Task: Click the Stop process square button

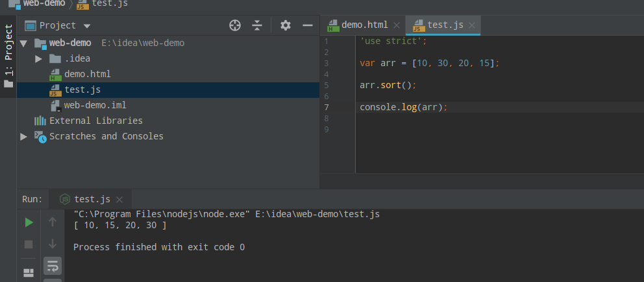Action: click(29, 244)
